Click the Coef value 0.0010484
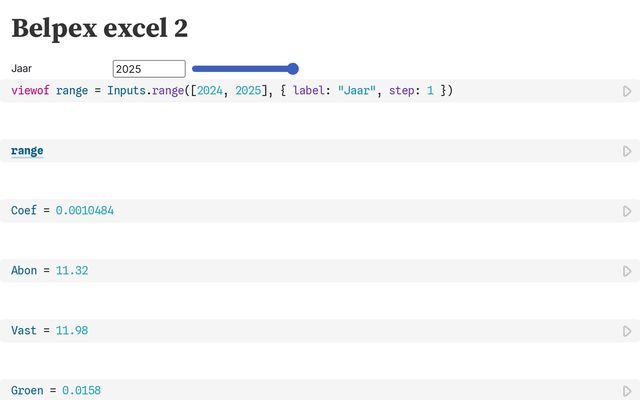The image size is (640, 400). coord(84,211)
